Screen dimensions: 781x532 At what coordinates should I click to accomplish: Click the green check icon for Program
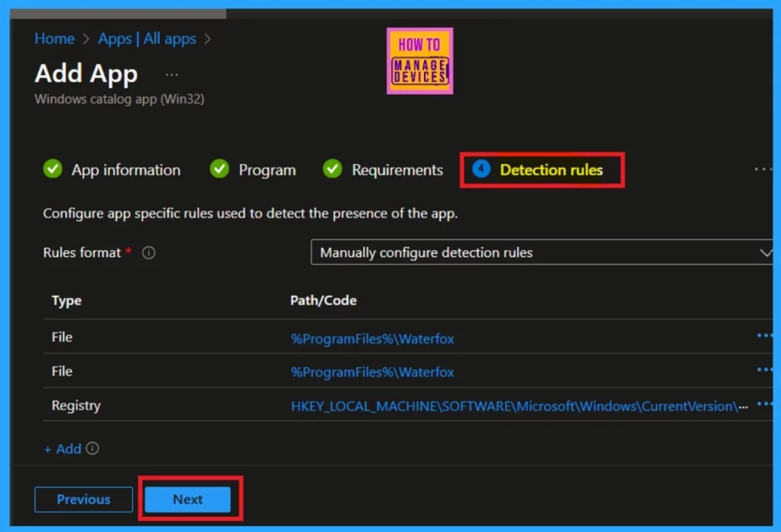[219, 169]
